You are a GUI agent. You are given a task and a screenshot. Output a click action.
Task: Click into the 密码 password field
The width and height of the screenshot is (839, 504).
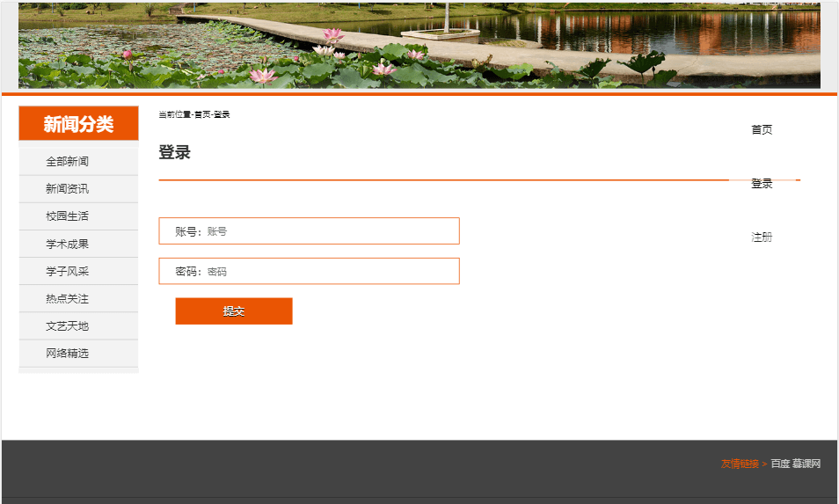coord(330,272)
